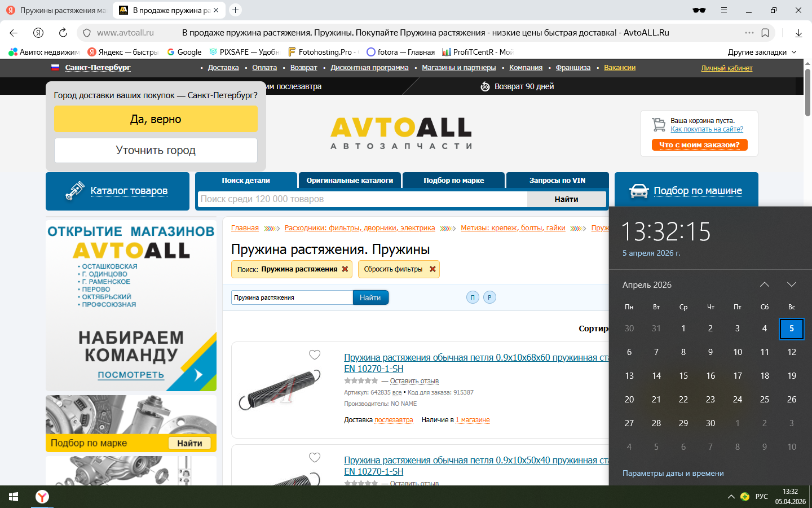The width and height of the screenshot is (812, 508).
Task: Add the 0.9х10х68х60 spring to favorites heart
Action: point(315,354)
